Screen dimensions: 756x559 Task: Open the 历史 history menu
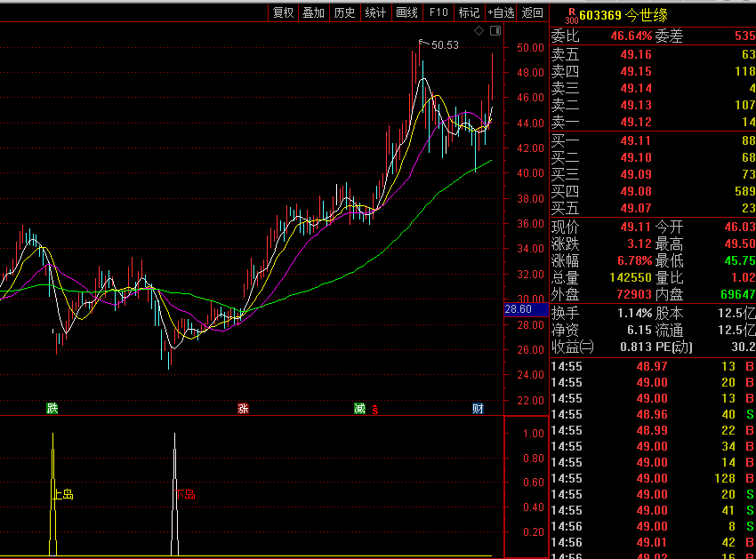point(344,12)
